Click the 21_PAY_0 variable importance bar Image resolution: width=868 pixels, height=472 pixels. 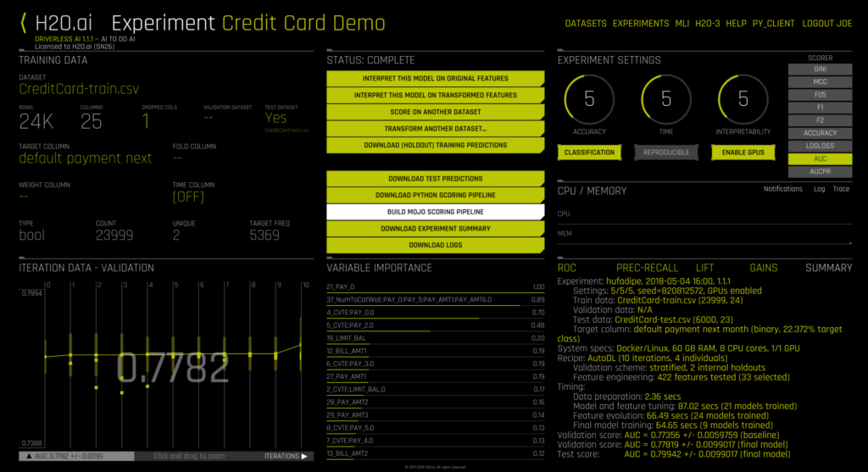coord(436,288)
